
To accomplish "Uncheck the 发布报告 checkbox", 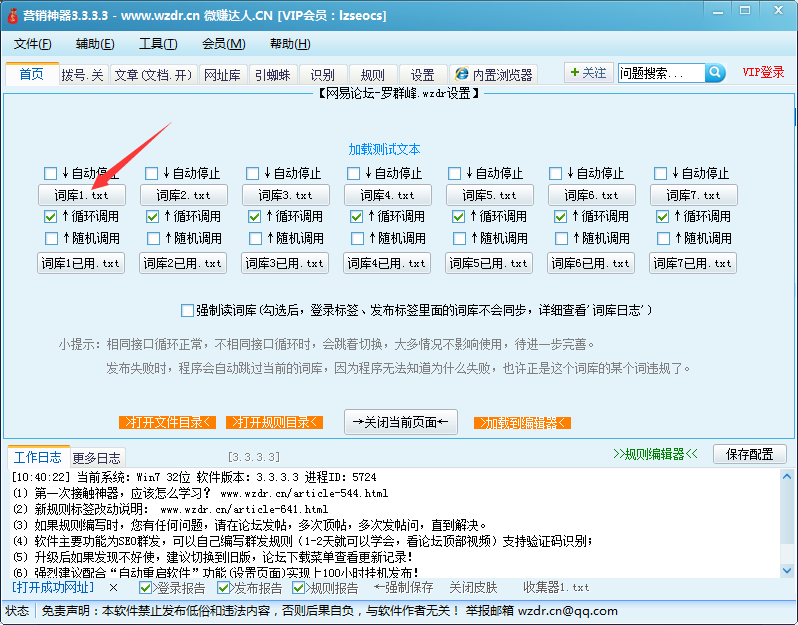I will (x=222, y=588).
